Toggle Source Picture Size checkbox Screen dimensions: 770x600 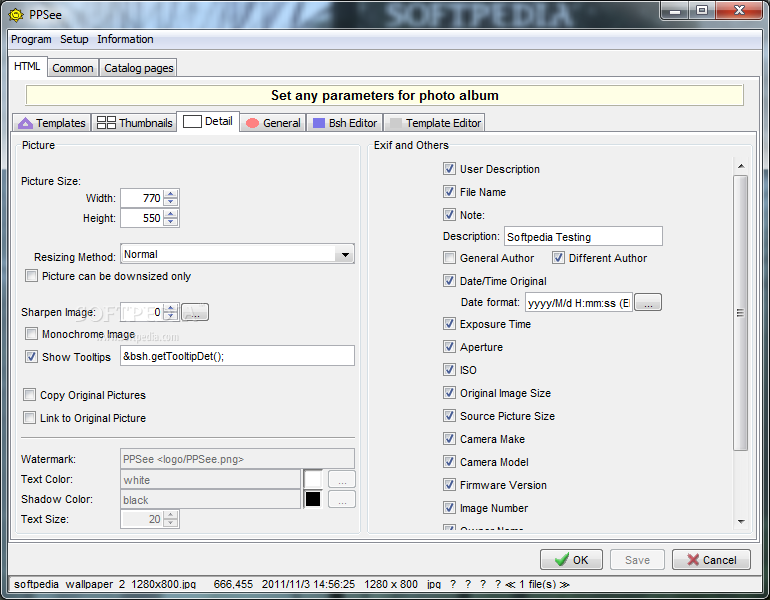tap(449, 416)
